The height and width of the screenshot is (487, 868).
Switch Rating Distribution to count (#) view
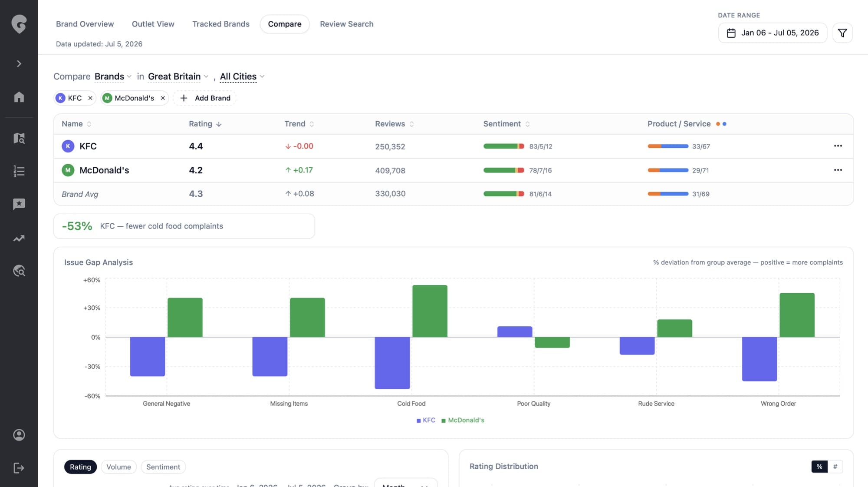835,467
